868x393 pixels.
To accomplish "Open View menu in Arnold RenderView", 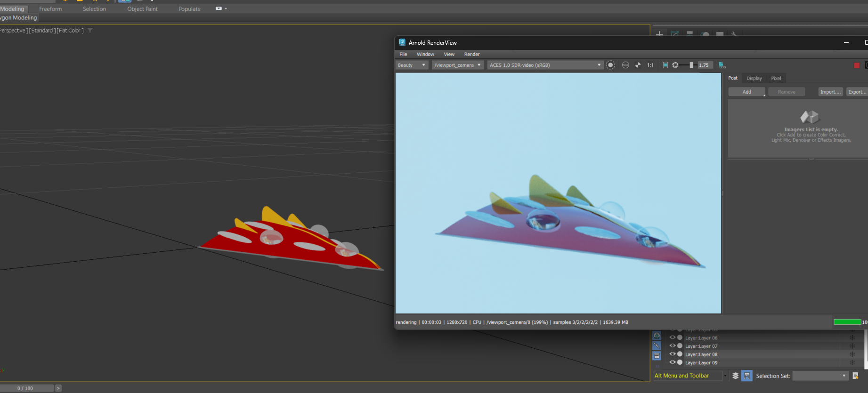I will click(449, 54).
